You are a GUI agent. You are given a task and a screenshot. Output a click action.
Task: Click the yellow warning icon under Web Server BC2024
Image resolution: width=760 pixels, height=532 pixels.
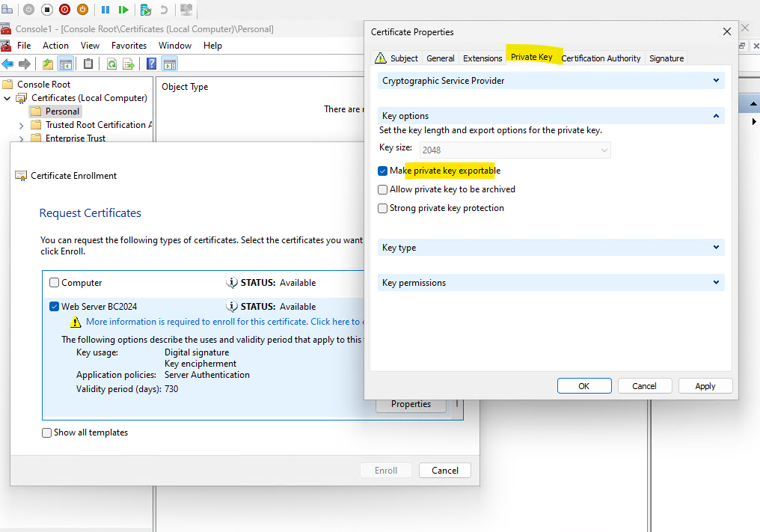coord(75,322)
